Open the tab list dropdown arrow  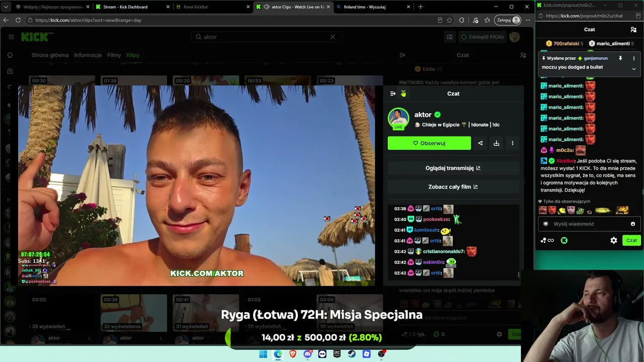[x=7, y=7]
